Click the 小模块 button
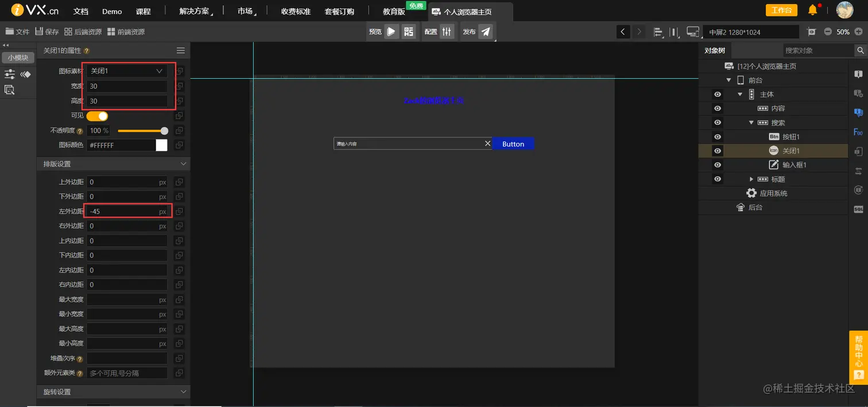Viewport: 868px width, 407px height. [18, 57]
